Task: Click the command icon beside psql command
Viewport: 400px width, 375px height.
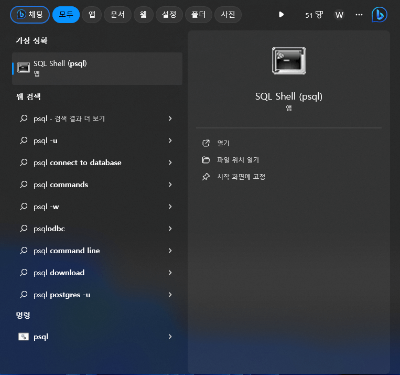Action: click(x=23, y=337)
